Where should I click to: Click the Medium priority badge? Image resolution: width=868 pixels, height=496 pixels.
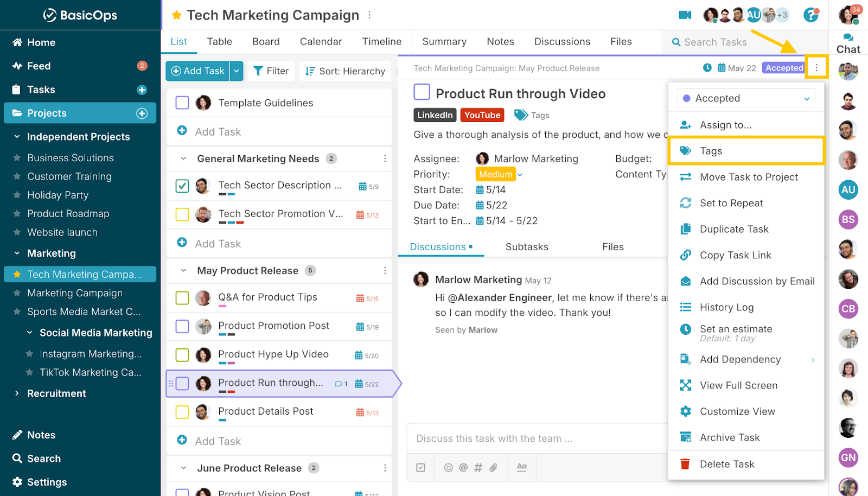tap(495, 174)
